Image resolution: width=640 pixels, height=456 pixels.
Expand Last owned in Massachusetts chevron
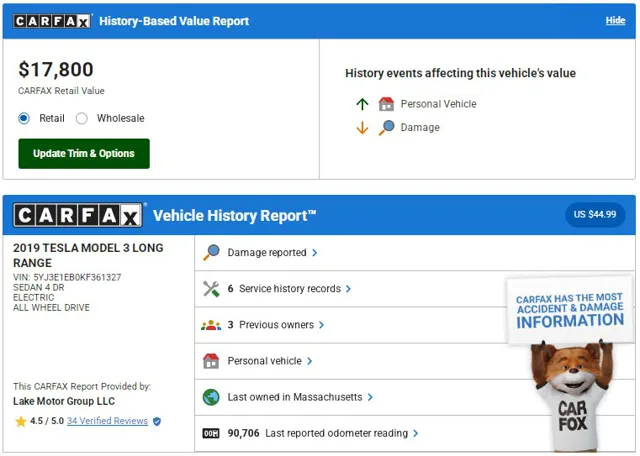point(370,397)
